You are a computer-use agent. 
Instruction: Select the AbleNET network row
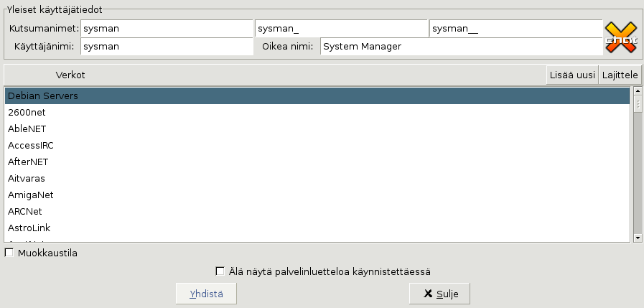pyautogui.click(x=317, y=129)
